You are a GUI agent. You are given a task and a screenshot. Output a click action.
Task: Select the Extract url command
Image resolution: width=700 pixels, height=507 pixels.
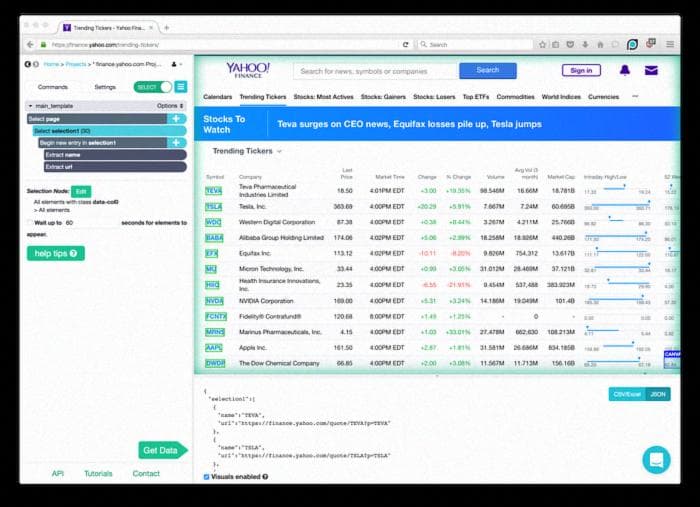click(x=115, y=167)
